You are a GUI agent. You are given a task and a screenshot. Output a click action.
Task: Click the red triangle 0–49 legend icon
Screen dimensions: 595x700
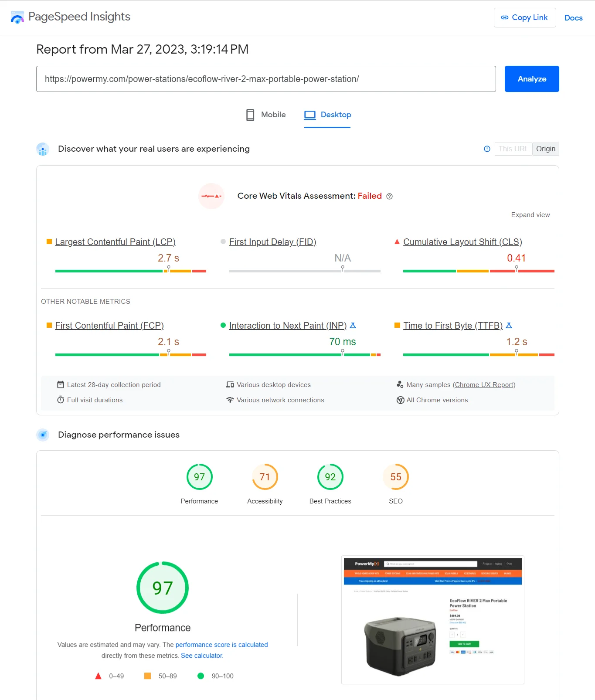coord(98,676)
